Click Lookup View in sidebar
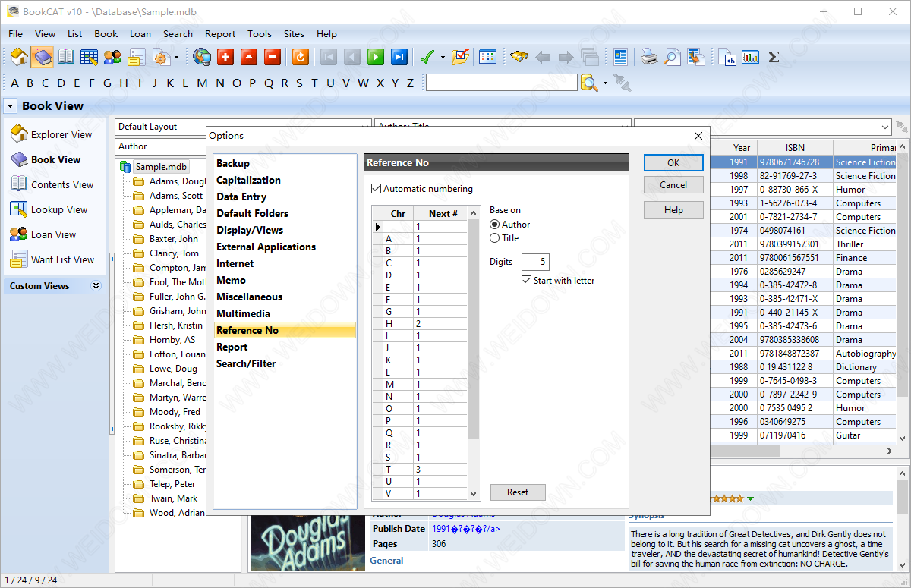The width and height of the screenshot is (911, 588). pyautogui.click(x=59, y=209)
